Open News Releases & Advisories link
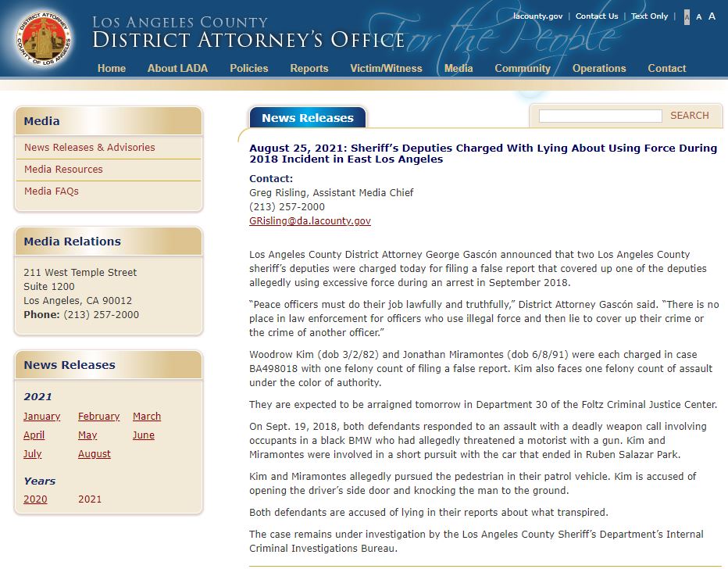Viewport: 728px width, 569px height. (x=90, y=147)
